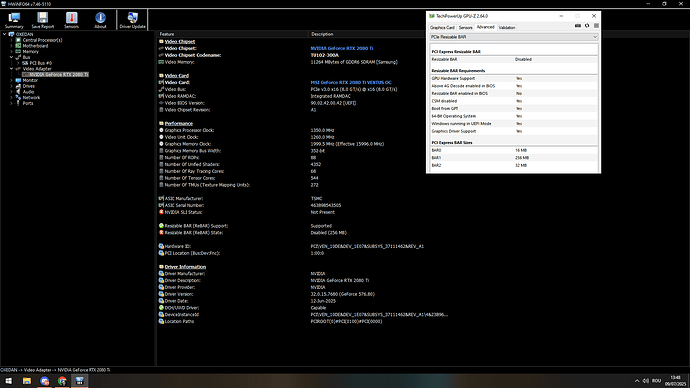Open the PCIe Resizable BAR dropdown

coord(514,37)
